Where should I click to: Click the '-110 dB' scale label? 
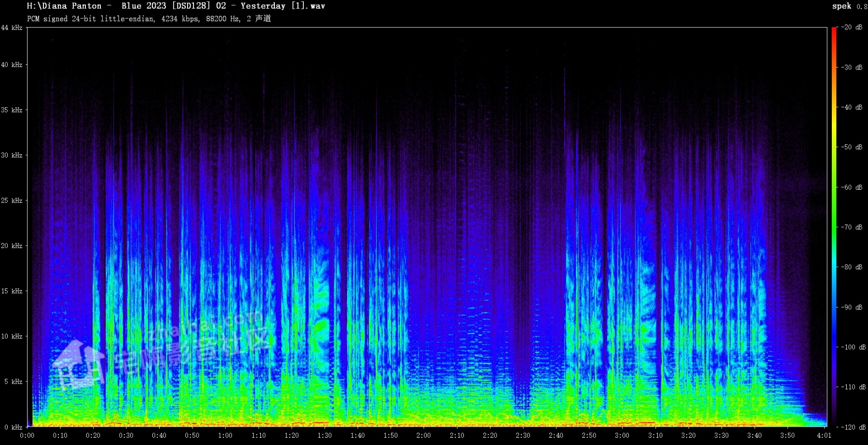click(854, 387)
